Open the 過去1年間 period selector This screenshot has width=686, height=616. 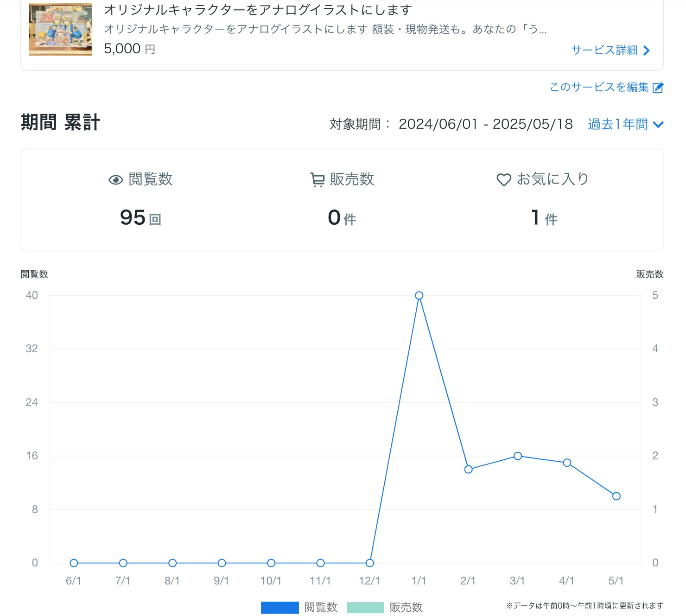point(616,124)
